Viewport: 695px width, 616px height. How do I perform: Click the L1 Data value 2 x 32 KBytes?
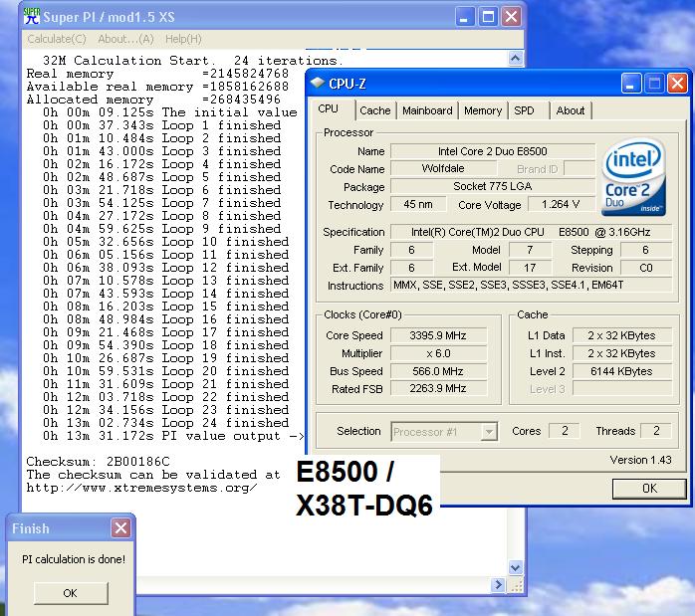point(622,335)
